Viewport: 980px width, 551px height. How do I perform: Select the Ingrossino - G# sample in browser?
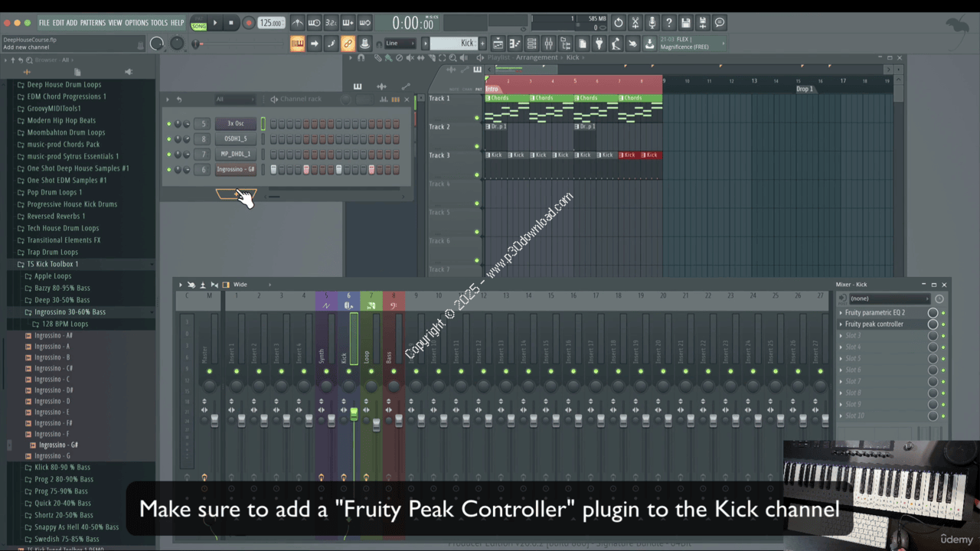58,445
